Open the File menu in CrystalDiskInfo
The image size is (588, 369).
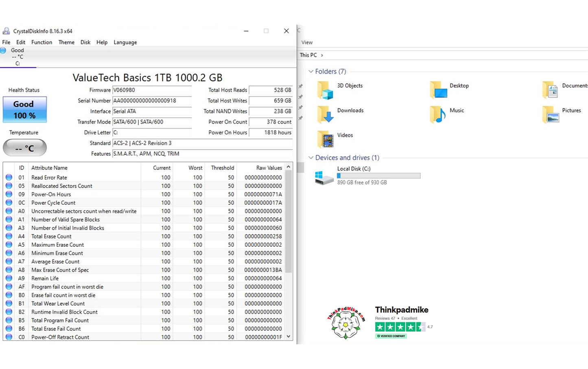(6, 42)
